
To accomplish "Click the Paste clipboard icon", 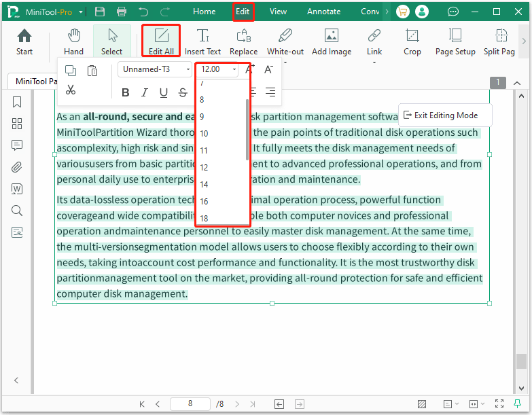I will [x=92, y=71].
